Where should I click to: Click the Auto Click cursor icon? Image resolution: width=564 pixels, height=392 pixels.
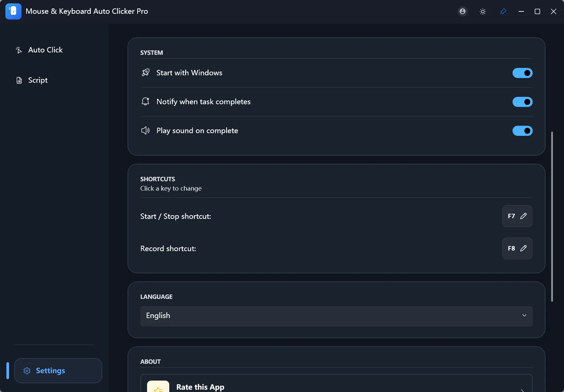19,50
